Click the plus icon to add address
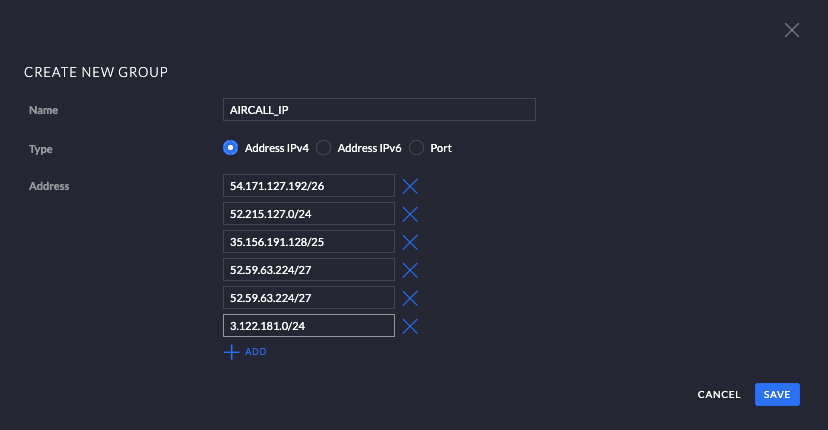This screenshot has height=430, width=828. coord(232,352)
